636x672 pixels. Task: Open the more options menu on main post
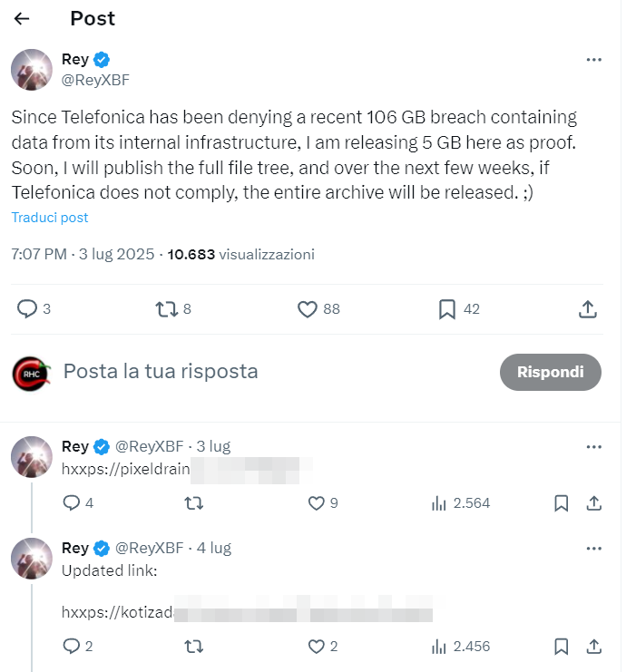pyautogui.click(x=593, y=60)
